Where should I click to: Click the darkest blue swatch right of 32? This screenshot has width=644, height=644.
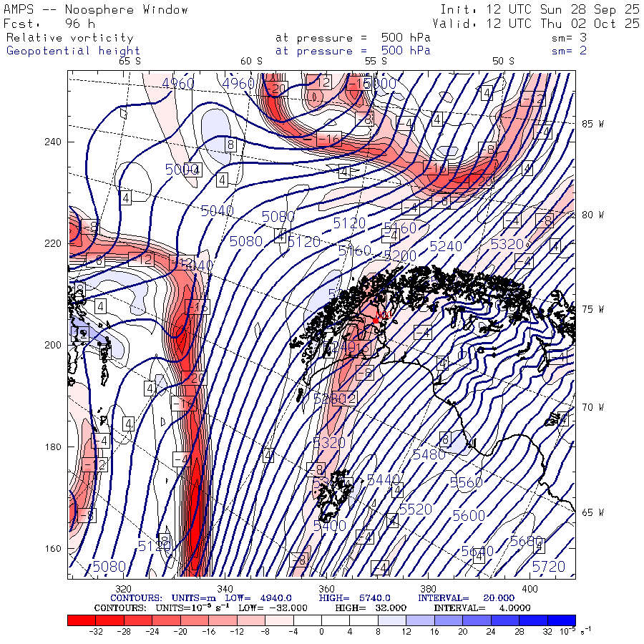tap(562, 620)
